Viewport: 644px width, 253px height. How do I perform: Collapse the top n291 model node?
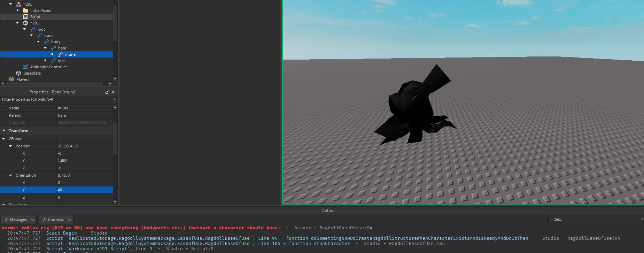(10, 4)
